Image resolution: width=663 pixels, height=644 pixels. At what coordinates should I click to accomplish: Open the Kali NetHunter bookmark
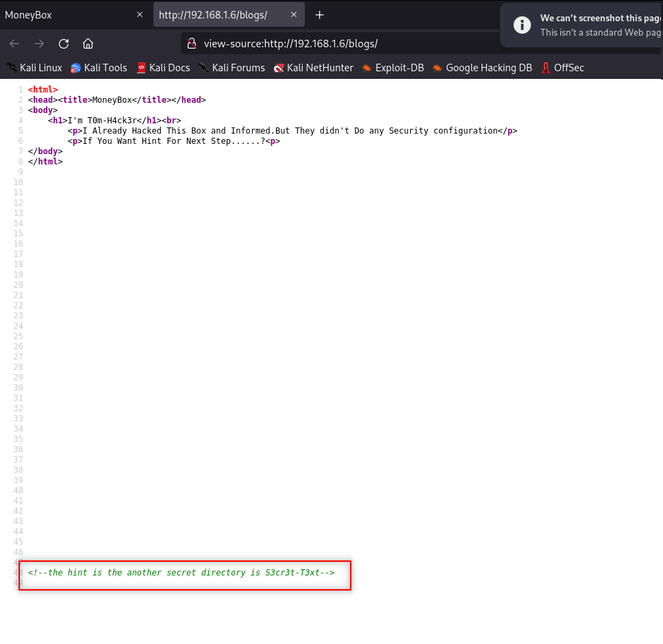(x=313, y=68)
